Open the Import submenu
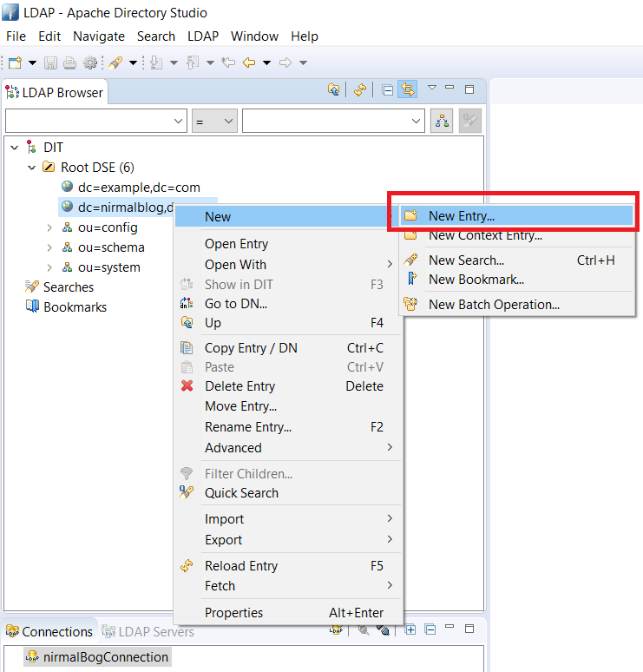 [x=288, y=519]
